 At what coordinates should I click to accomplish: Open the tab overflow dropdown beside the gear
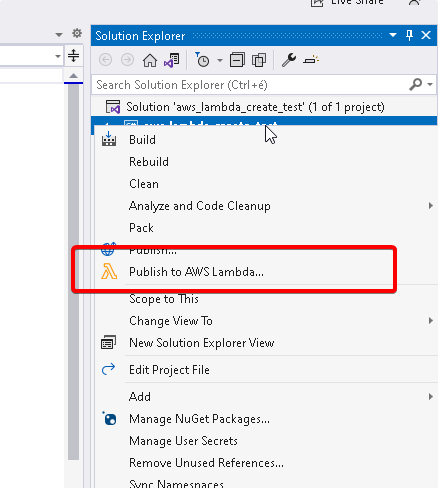pyautogui.click(x=59, y=34)
